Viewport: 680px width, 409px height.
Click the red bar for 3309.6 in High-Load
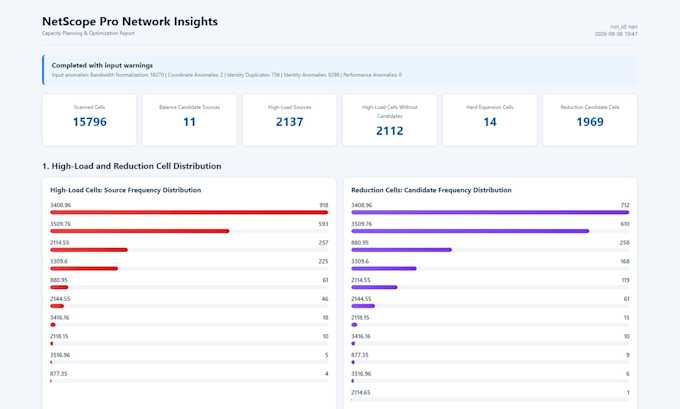pos(84,268)
